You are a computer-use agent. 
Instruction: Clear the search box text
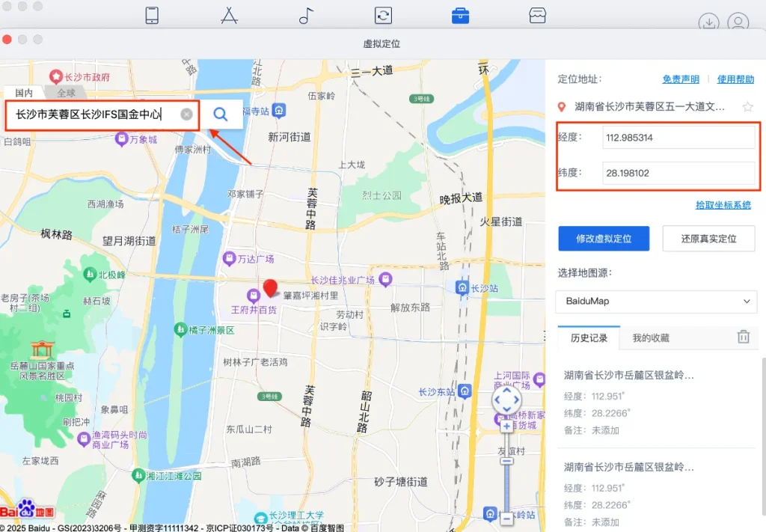pos(186,114)
